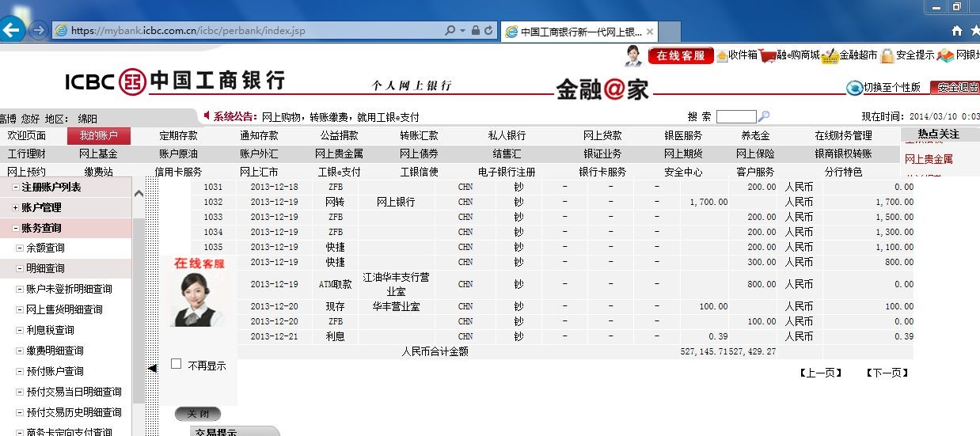980x436 pixels.
Task: Click the 融e购商城 shopping cart icon
Action: (767, 55)
